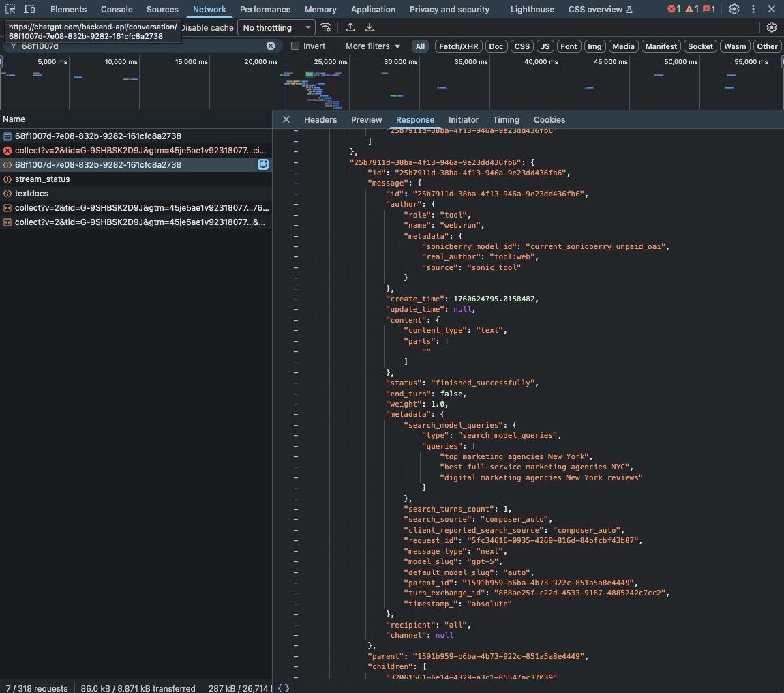Image resolution: width=784 pixels, height=693 pixels.
Task: Filter requests by CSS type
Action: 522,46
